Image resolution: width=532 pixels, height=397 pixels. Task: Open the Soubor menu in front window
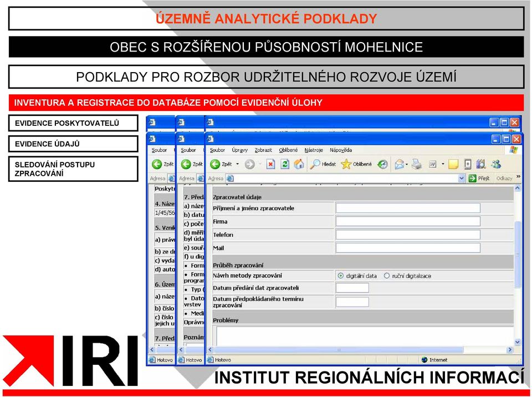(217, 150)
